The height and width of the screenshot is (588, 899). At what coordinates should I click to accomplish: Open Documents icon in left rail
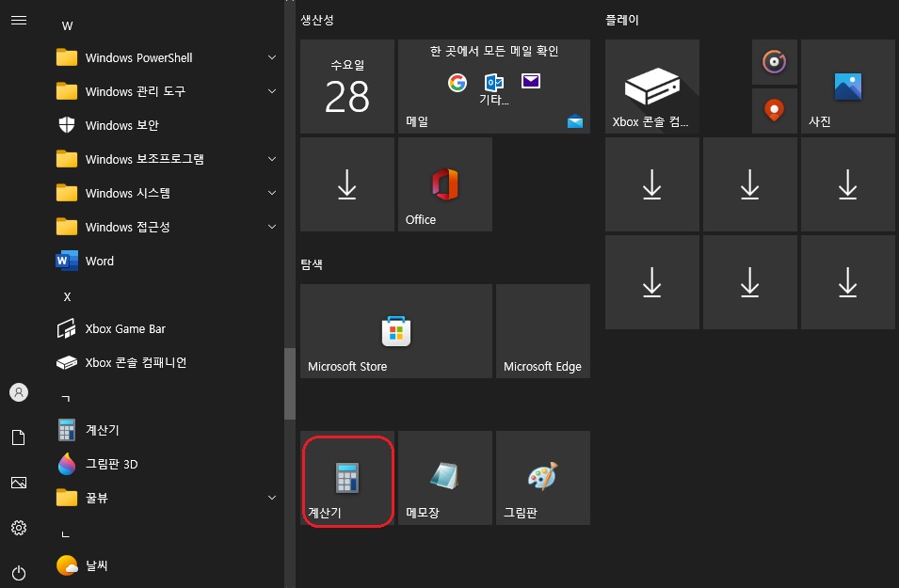click(19, 437)
